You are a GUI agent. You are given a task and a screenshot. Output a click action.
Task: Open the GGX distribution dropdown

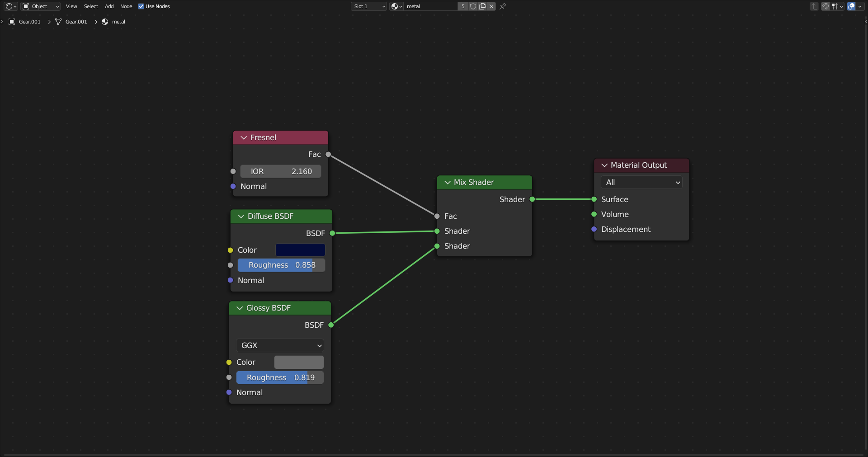tap(280, 345)
